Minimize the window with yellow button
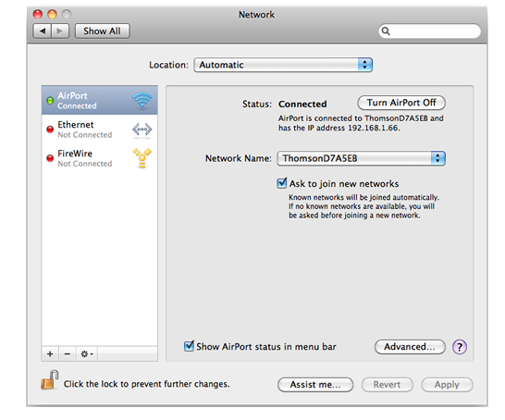This screenshot has width=505, height=420. point(52,14)
